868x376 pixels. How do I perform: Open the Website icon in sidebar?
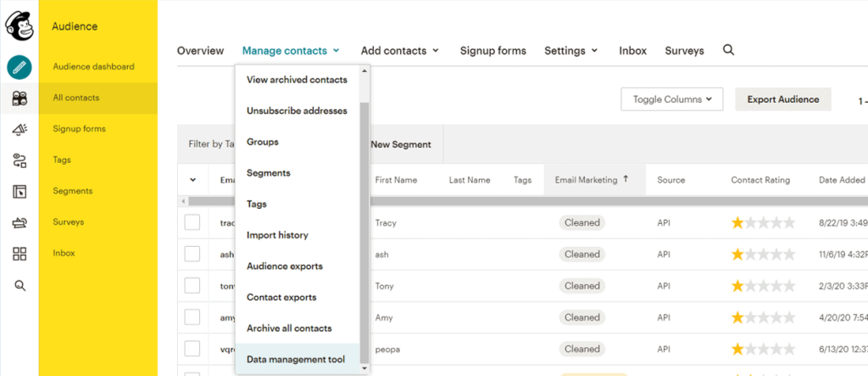pos(19,192)
